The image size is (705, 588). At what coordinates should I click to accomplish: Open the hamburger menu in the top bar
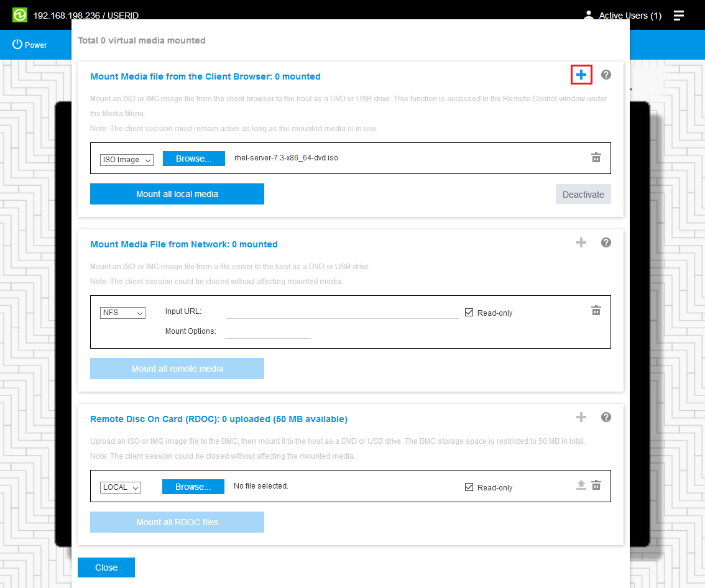click(x=679, y=16)
